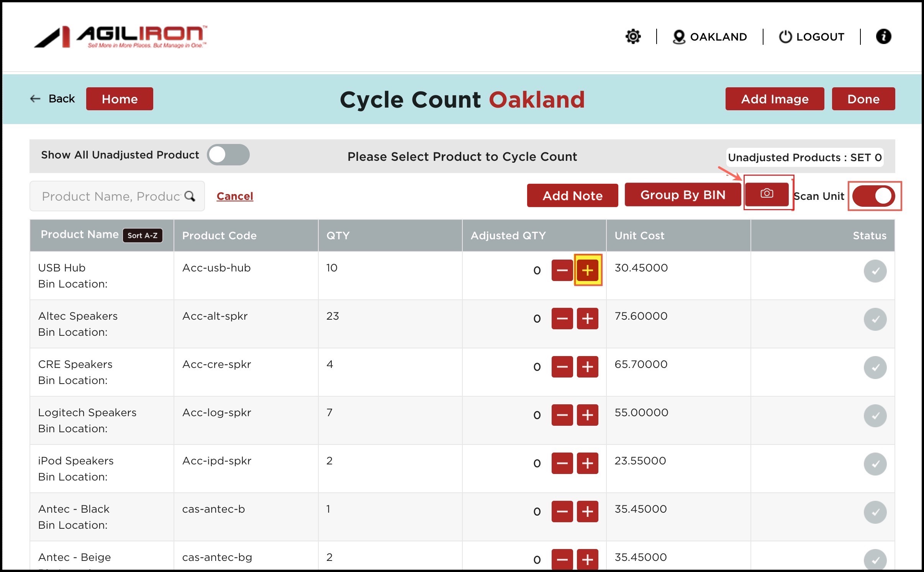Focus the Product Name search field
The width and height of the screenshot is (924, 572).
[x=110, y=196]
